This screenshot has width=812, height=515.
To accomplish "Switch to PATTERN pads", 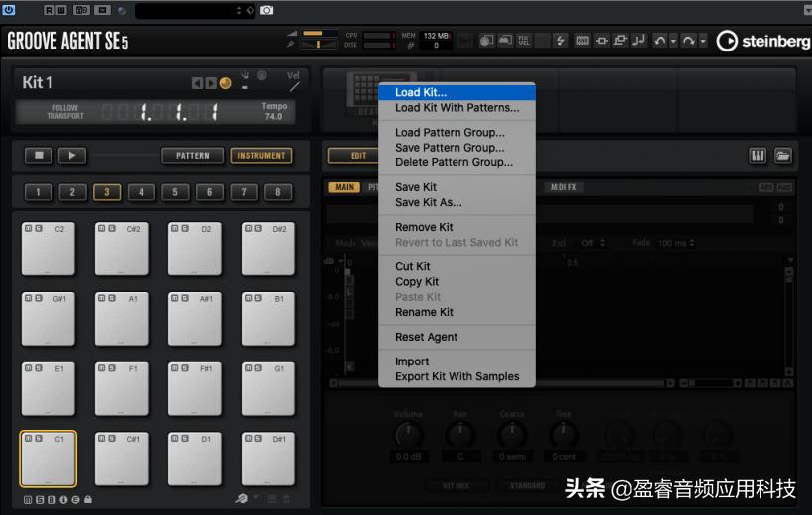I will pyautogui.click(x=193, y=155).
